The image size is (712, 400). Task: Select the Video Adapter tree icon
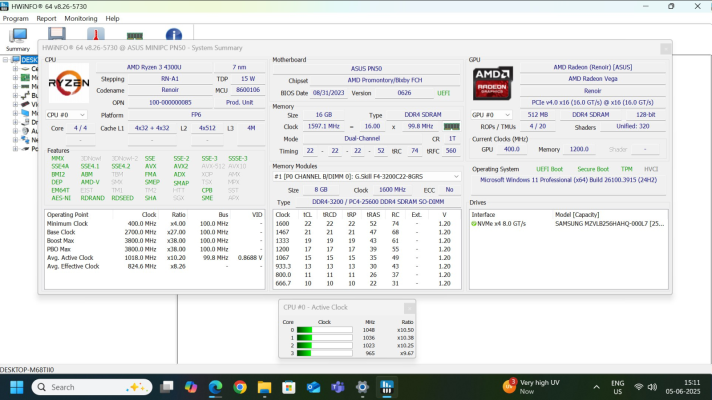(25, 104)
